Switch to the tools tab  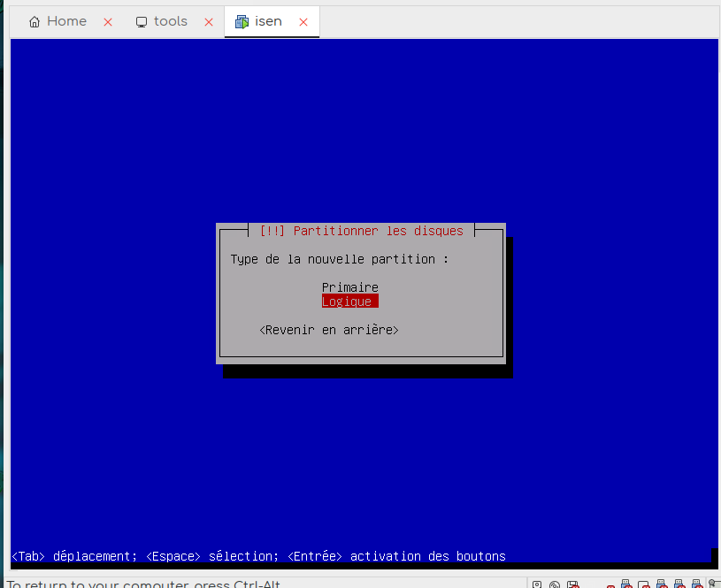tap(170, 21)
